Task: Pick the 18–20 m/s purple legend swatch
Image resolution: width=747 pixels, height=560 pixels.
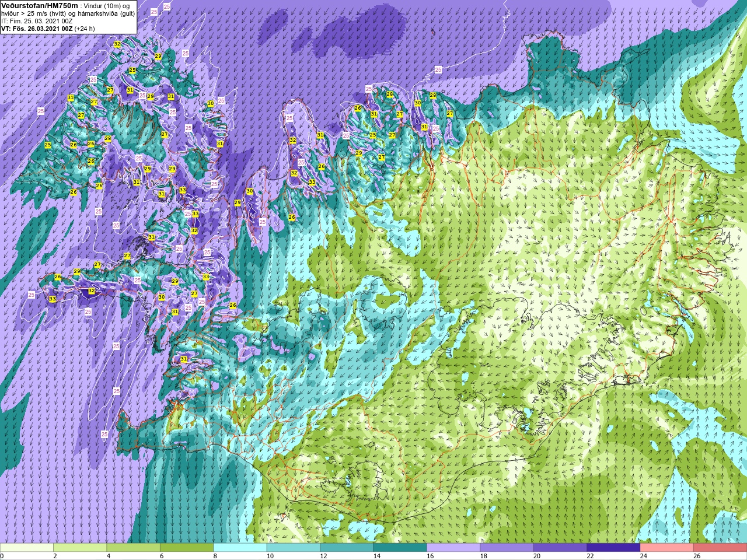Action: pyautogui.click(x=507, y=548)
